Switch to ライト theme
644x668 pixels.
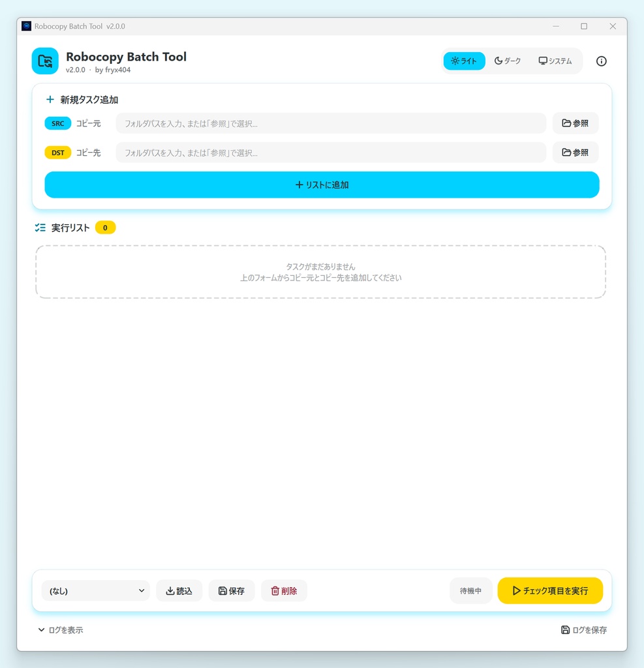click(464, 61)
